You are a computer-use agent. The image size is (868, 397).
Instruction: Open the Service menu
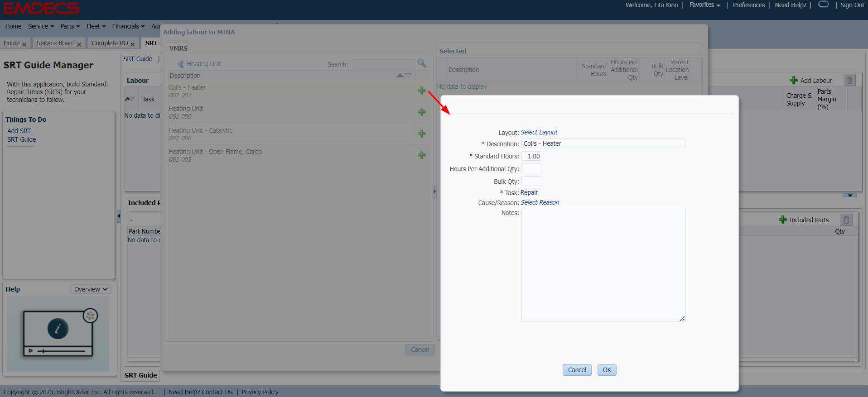(41, 26)
